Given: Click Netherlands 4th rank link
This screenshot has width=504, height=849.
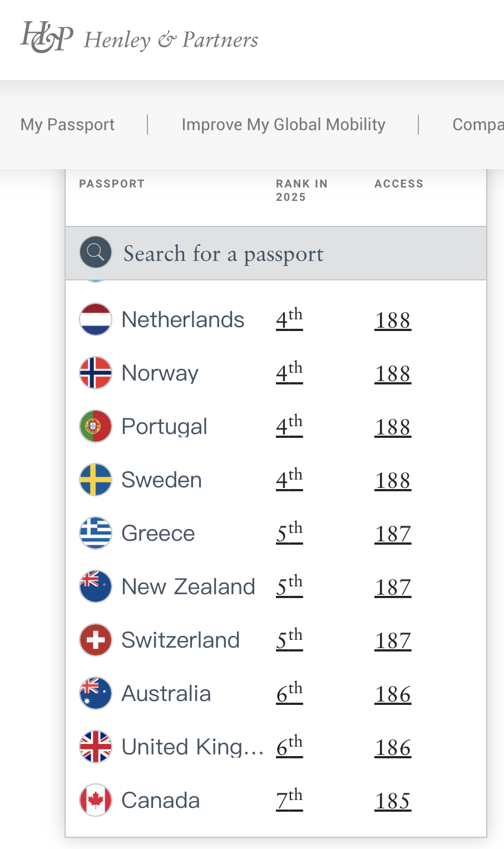Looking at the screenshot, I should tap(289, 319).
